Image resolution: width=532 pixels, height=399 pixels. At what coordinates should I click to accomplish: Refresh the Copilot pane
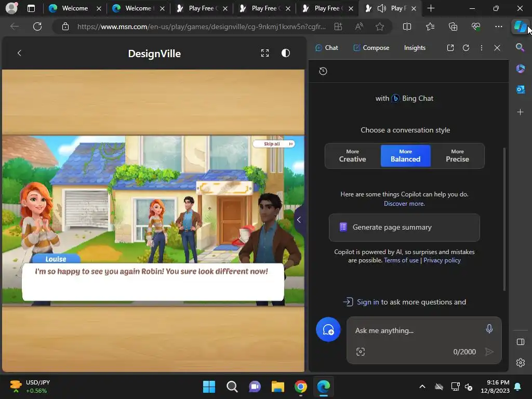tap(466, 48)
